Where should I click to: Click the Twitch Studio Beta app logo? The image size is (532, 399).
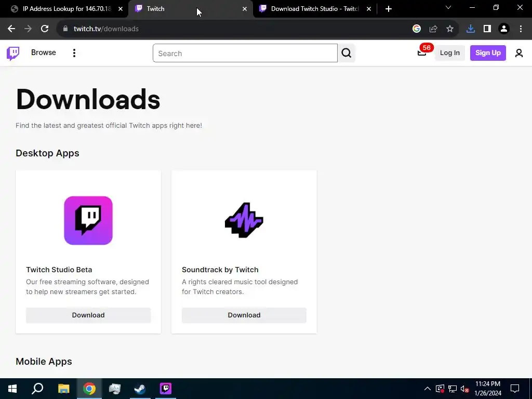pos(88,220)
